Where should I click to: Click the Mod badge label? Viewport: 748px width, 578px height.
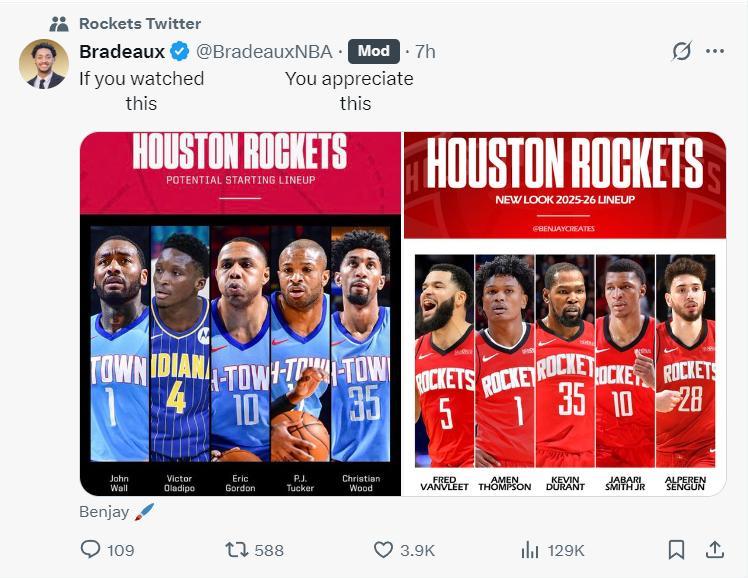click(x=374, y=51)
